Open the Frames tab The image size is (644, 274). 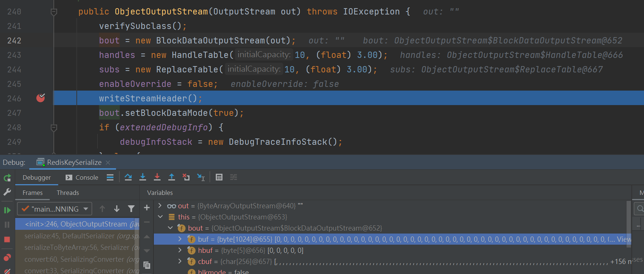point(33,193)
